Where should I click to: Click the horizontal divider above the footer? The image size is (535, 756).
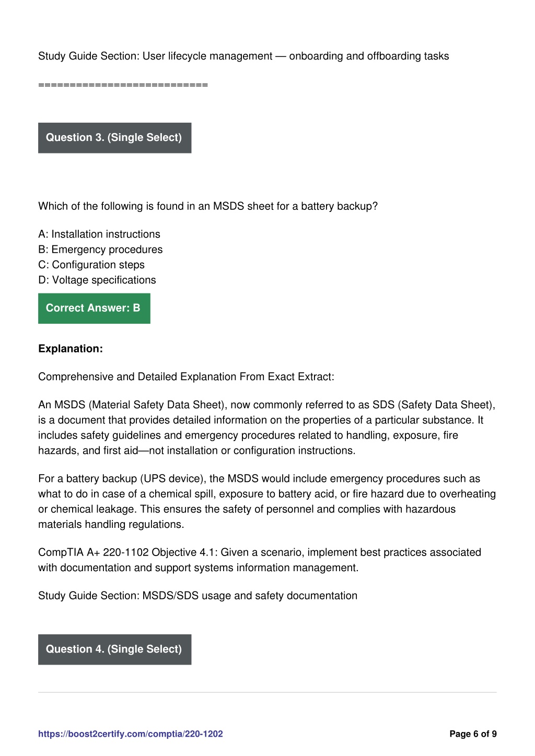267,692
